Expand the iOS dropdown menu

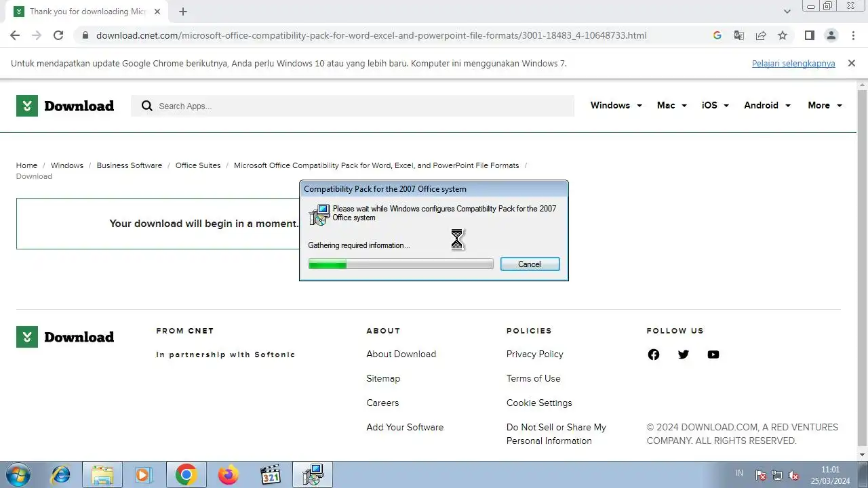pos(715,105)
